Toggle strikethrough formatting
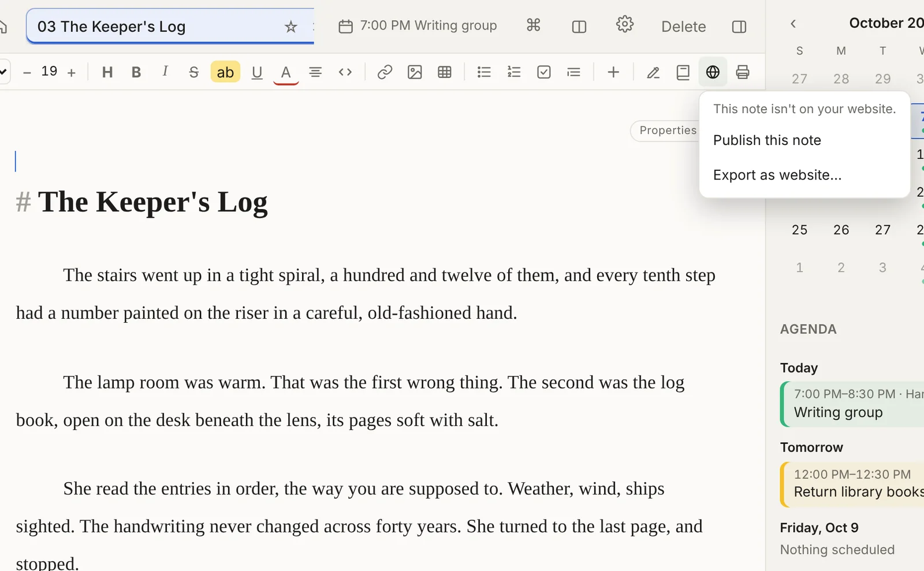 click(194, 72)
